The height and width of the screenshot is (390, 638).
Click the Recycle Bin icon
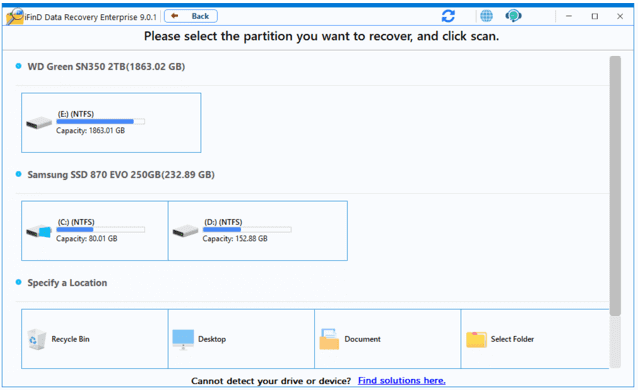37,339
